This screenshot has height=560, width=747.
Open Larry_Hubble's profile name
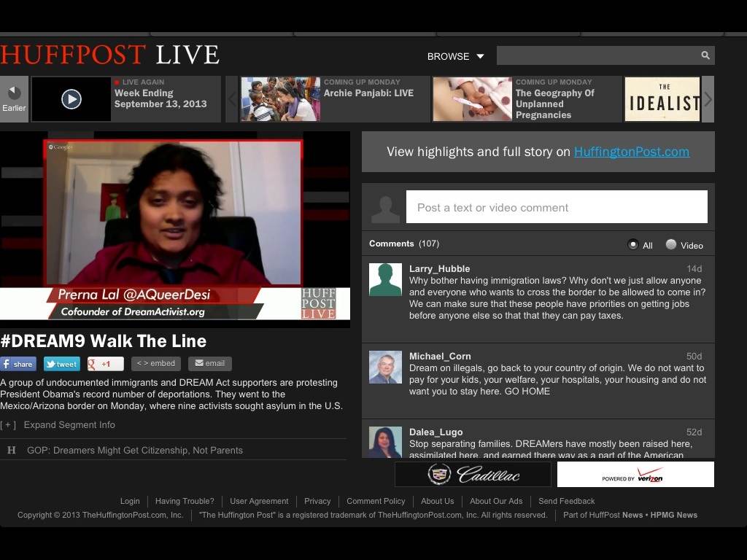click(439, 268)
